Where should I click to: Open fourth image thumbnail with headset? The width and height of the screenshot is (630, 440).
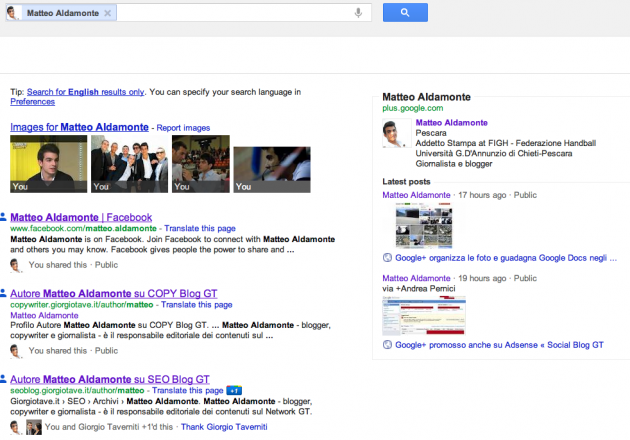click(x=272, y=170)
